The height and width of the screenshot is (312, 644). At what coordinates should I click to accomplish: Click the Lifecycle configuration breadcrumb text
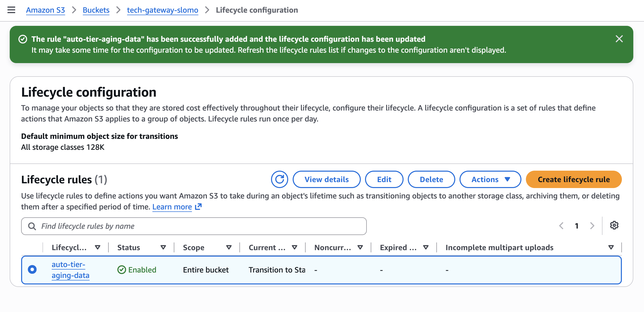click(257, 10)
